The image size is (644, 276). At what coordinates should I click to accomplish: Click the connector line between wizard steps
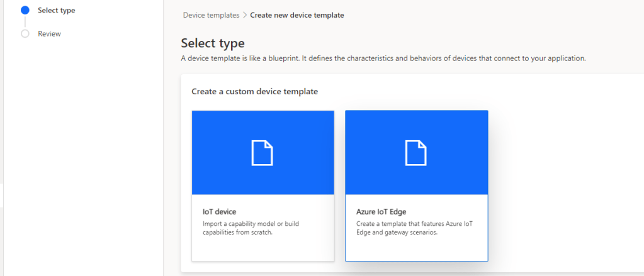(25, 22)
